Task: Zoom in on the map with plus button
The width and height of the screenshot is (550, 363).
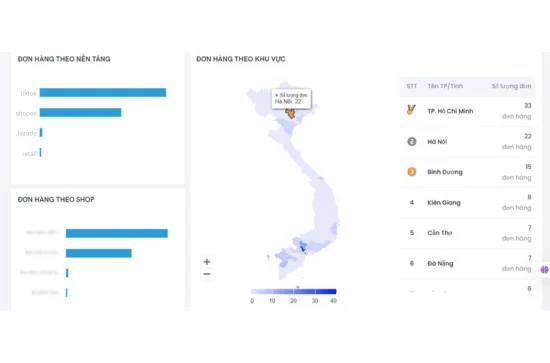Action: [207, 262]
